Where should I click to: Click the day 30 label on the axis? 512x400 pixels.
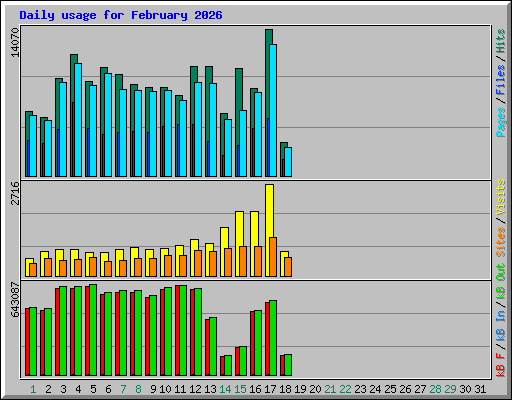(x=465, y=389)
